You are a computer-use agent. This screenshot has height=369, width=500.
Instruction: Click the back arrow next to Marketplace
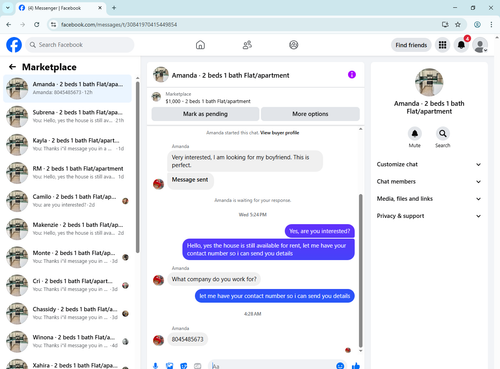point(12,67)
